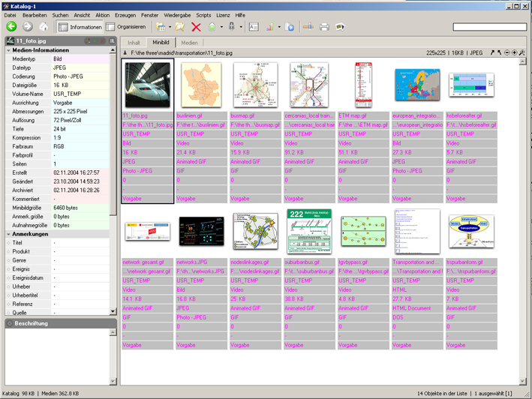
Task: Open the Bearbeiten menu
Action: (35, 15)
